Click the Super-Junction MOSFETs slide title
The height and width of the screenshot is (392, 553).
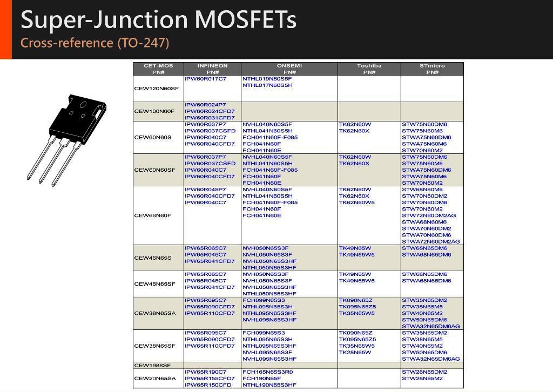158,20
